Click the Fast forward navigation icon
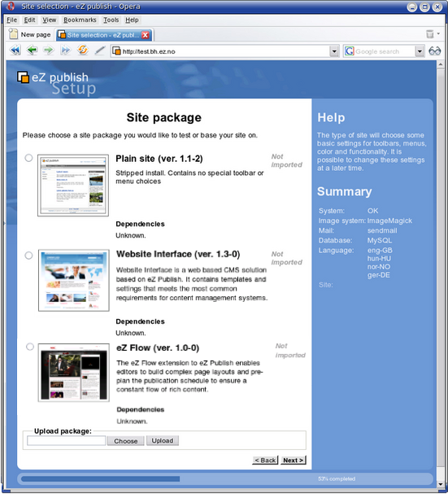The height and width of the screenshot is (494, 448). tap(65, 50)
